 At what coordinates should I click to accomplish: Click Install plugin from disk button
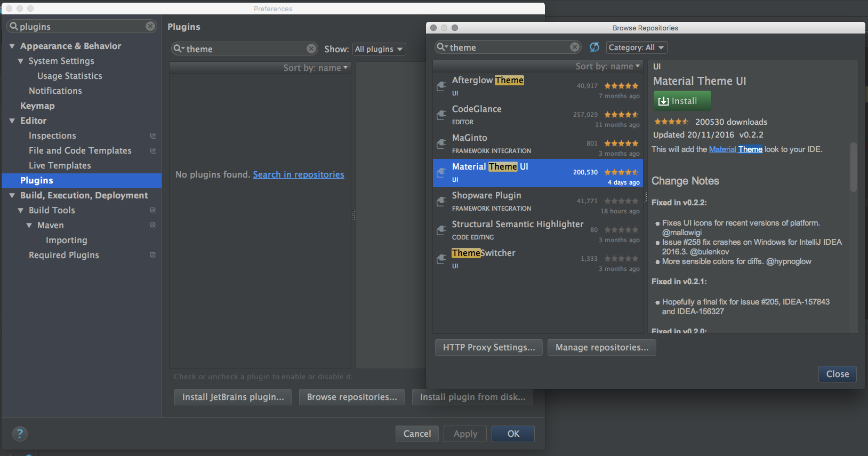(x=472, y=397)
